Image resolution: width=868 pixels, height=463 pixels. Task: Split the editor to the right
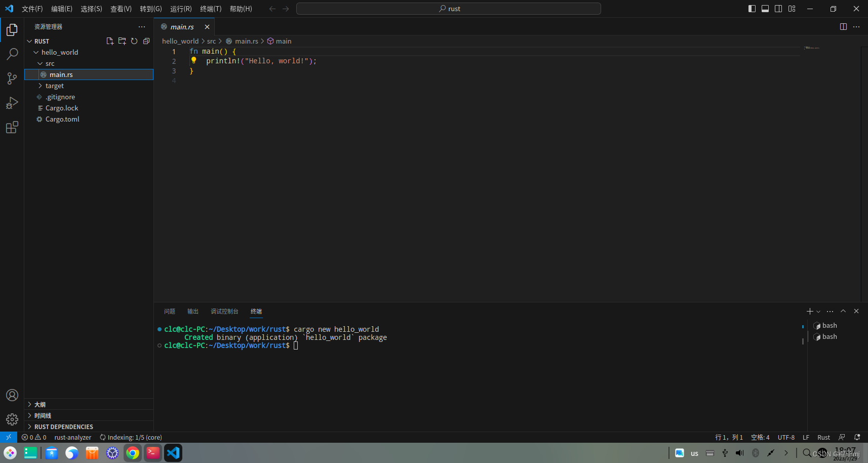(843, 27)
